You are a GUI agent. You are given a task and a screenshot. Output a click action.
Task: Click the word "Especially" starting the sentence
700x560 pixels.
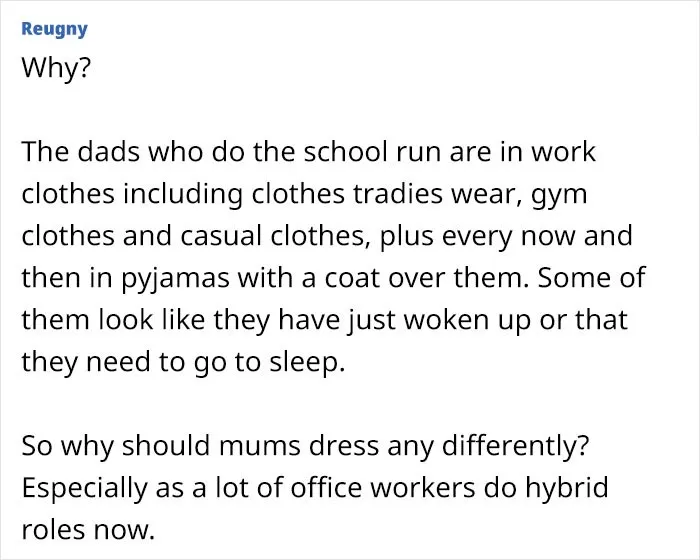(84, 489)
